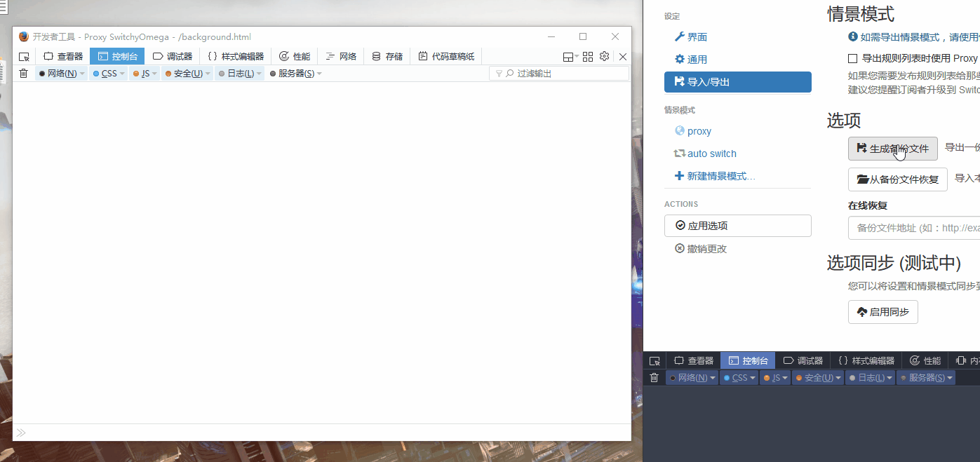
Task: Clear docked console using trash icon
Action: (x=655, y=377)
